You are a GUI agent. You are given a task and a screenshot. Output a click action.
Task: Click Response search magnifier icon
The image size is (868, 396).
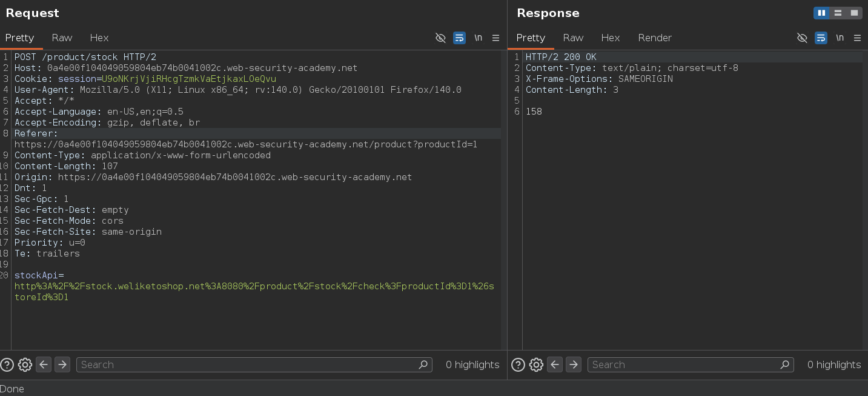pyautogui.click(x=785, y=364)
